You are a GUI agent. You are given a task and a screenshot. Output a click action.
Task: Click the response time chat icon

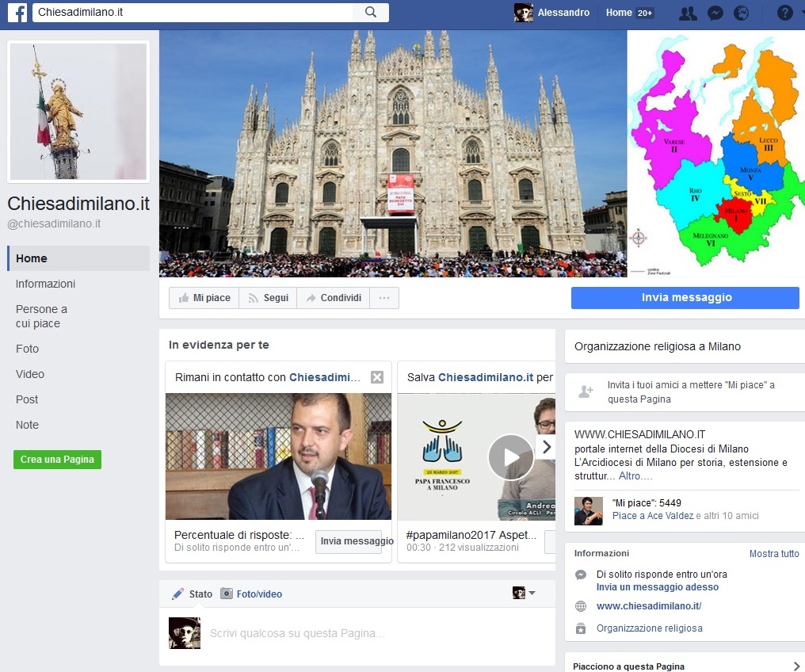click(581, 575)
